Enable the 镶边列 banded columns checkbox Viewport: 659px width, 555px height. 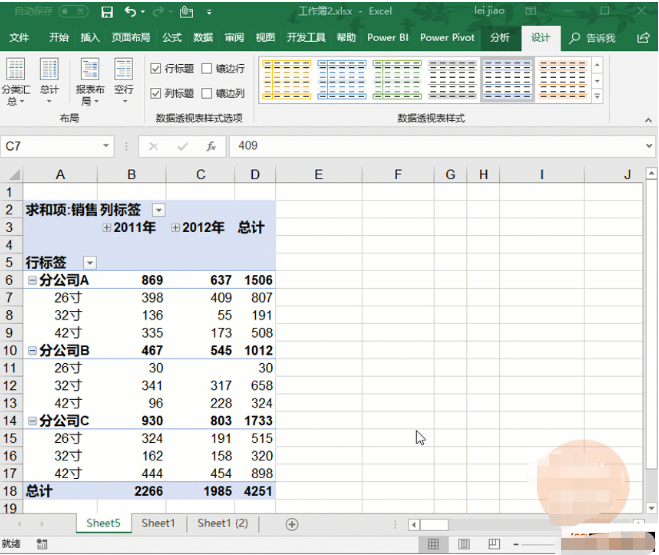(x=207, y=93)
